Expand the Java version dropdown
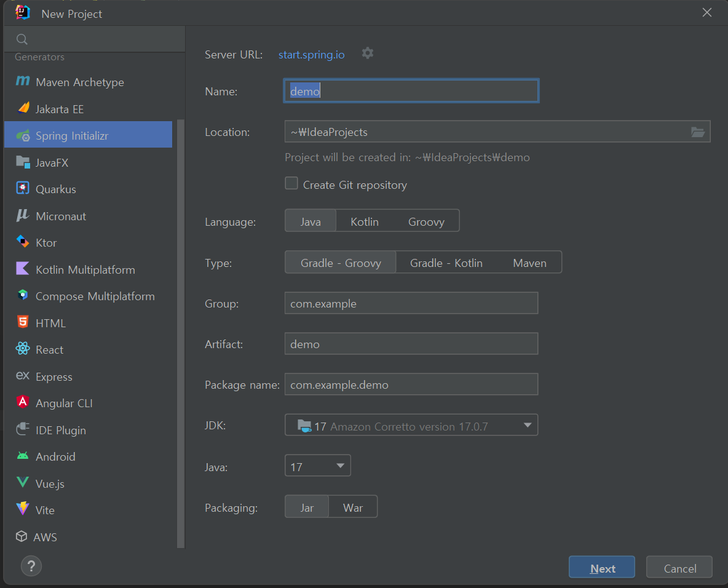 [x=317, y=466]
